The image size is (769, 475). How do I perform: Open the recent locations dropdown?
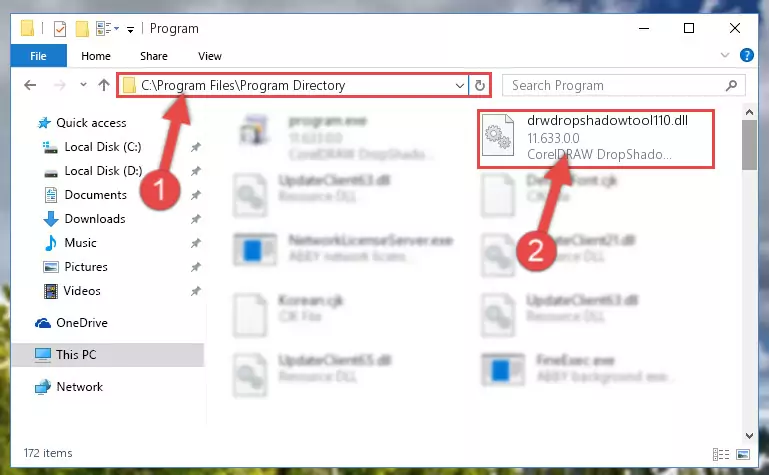83,85
